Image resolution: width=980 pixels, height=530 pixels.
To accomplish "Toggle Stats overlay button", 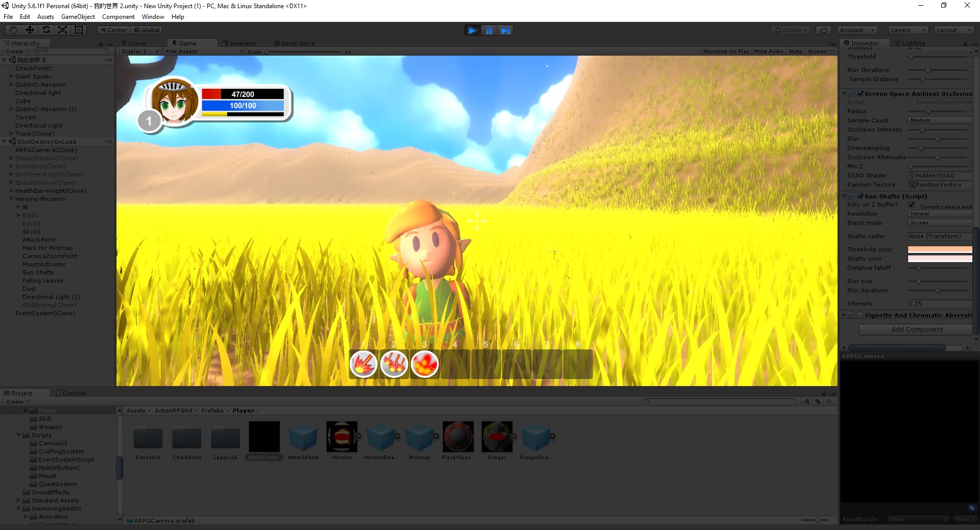I will tap(795, 51).
